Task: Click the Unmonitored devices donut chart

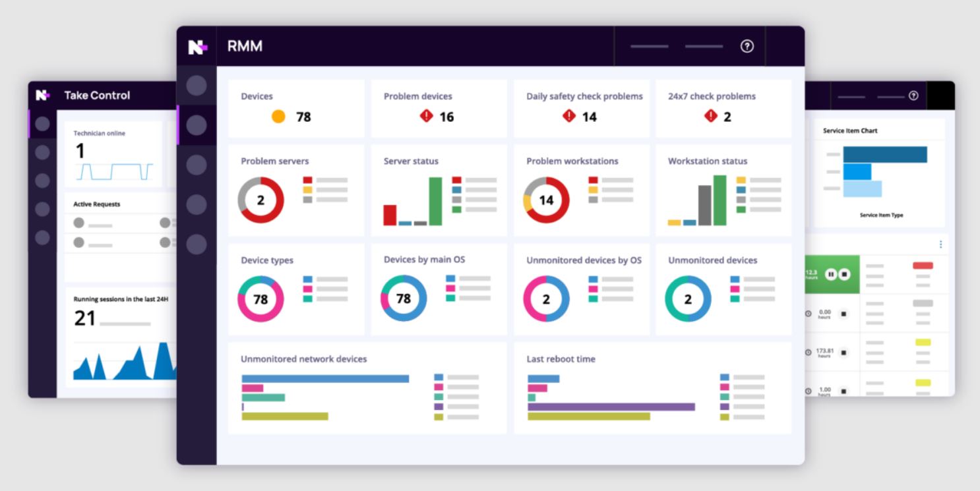Action: coord(689,299)
